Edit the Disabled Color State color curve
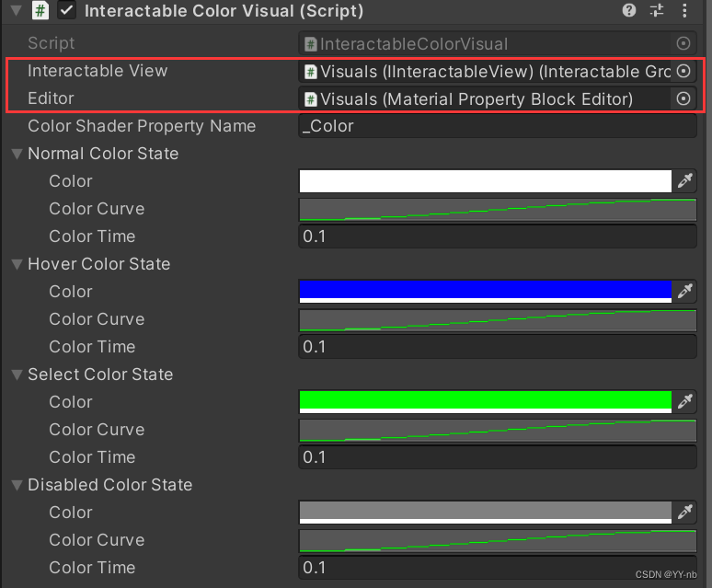This screenshot has height=588, width=712. coord(498,540)
